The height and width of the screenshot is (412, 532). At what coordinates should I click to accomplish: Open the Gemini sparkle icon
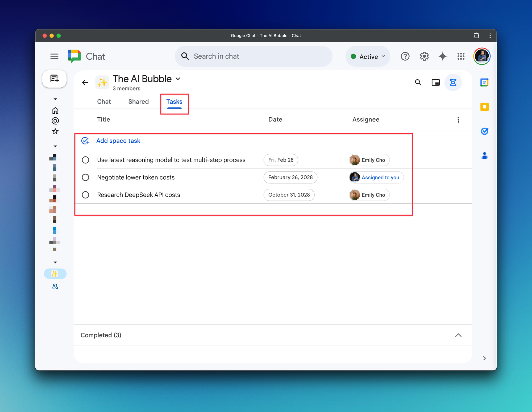443,56
